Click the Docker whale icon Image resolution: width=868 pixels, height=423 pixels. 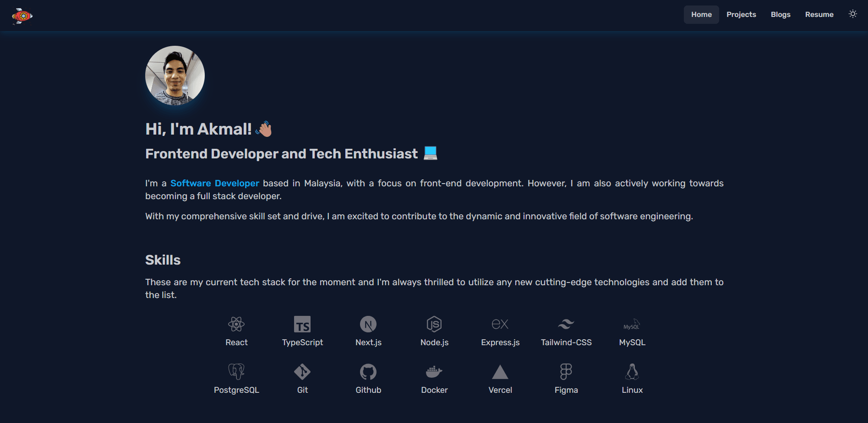coord(434,372)
